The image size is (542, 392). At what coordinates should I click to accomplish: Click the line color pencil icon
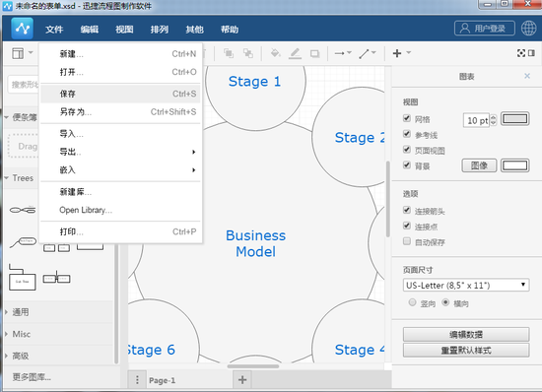pyautogui.click(x=295, y=53)
